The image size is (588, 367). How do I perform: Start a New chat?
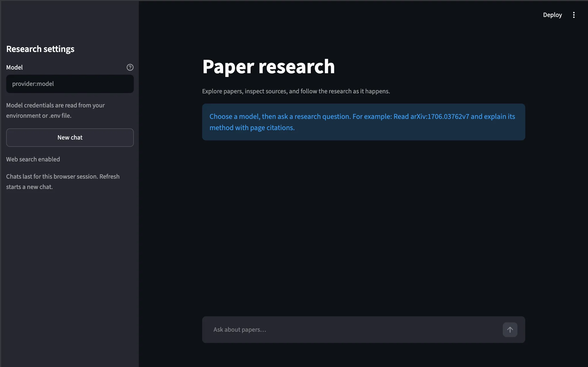(70, 138)
